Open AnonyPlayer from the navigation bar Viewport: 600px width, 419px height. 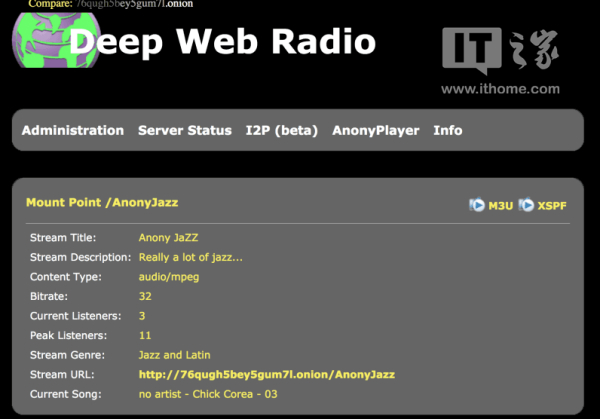[x=376, y=130]
